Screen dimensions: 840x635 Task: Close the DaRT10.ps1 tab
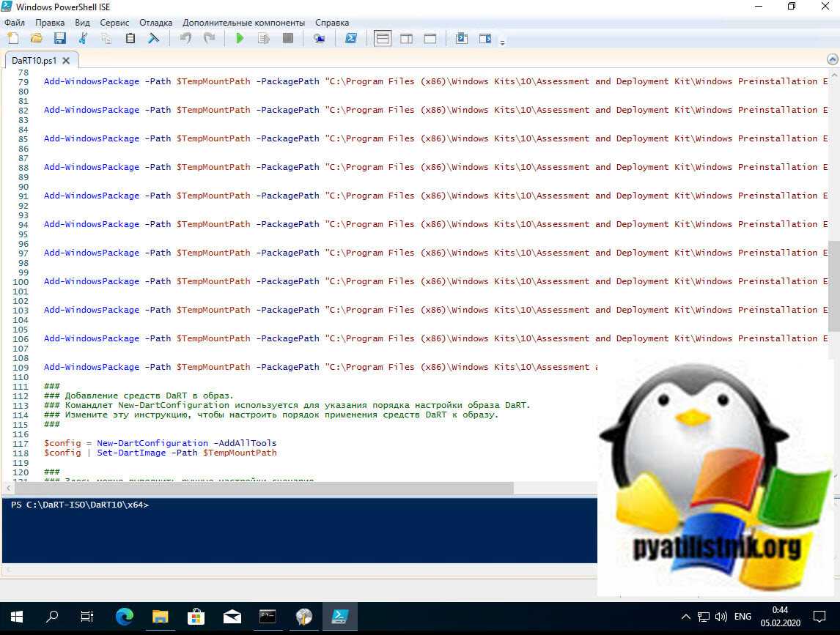(66, 61)
